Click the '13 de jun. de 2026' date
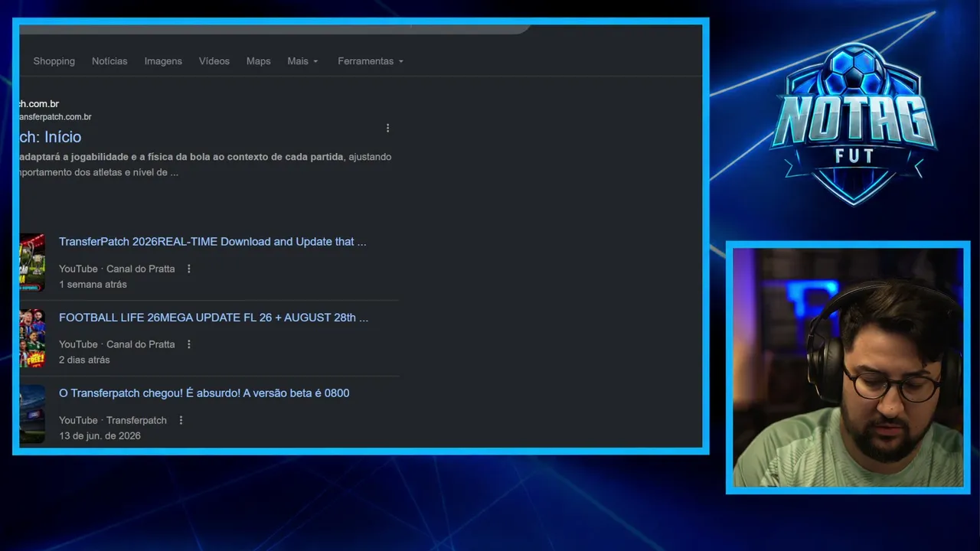The width and height of the screenshot is (980, 551). coord(100,436)
